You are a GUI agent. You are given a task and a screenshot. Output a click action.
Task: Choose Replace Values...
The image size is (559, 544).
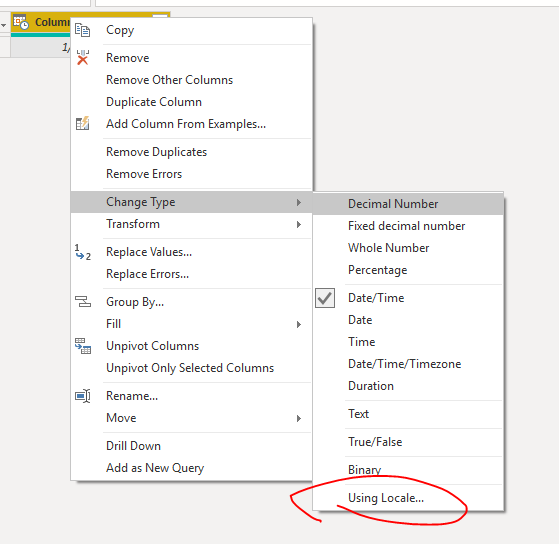point(191,252)
